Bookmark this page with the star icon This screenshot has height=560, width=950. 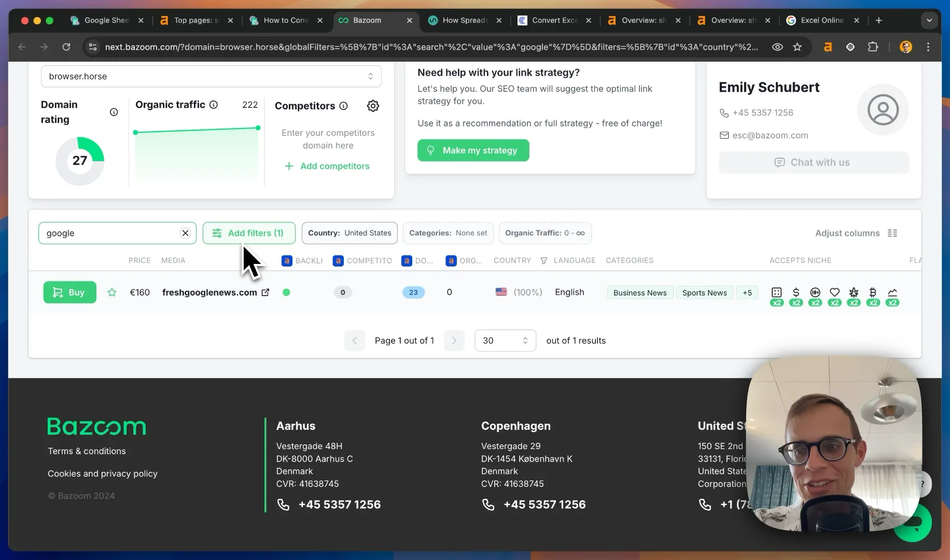pyautogui.click(x=798, y=47)
